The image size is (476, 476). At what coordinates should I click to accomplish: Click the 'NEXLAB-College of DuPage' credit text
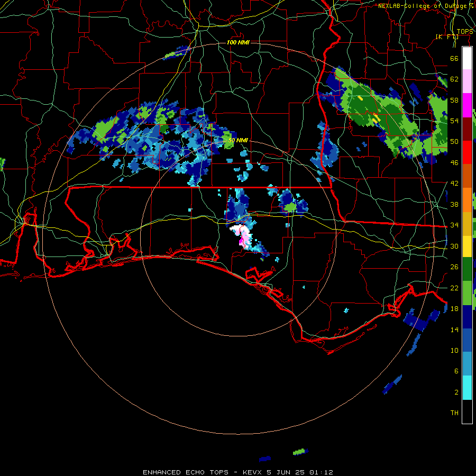point(426,6)
